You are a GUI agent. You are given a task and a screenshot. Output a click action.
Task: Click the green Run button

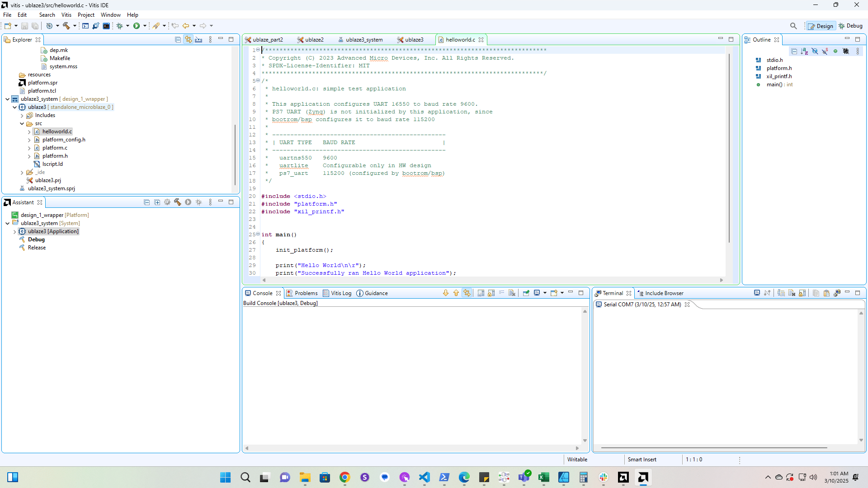tap(137, 26)
